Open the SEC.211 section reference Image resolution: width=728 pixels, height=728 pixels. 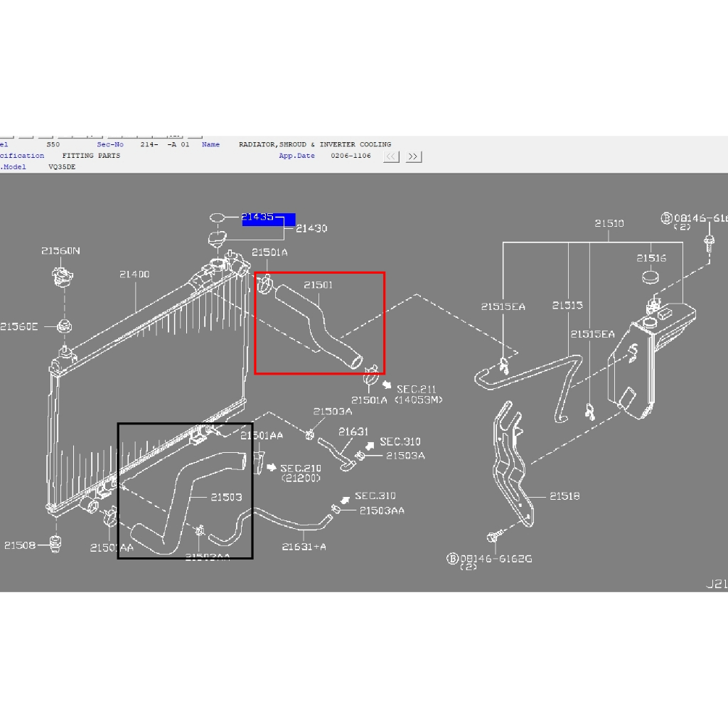pos(416,389)
